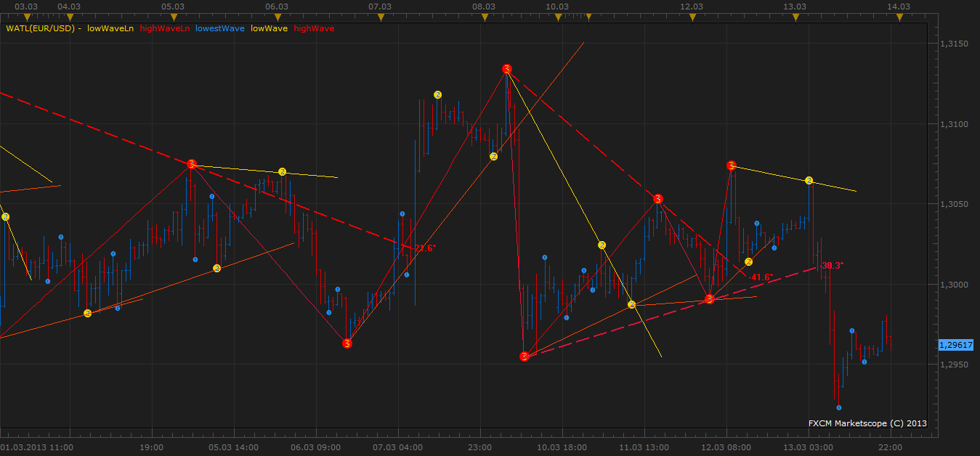Click the 23:00 time axis label
The width and height of the screenshot is (980, 456).
(x=481, y=447)
